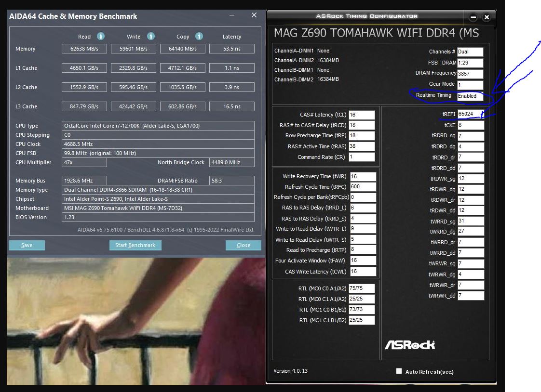The image size is (541, 392).
Task: Click the Memory Type DDR4-3866 SDRAM field
Action: click(158, 190)
